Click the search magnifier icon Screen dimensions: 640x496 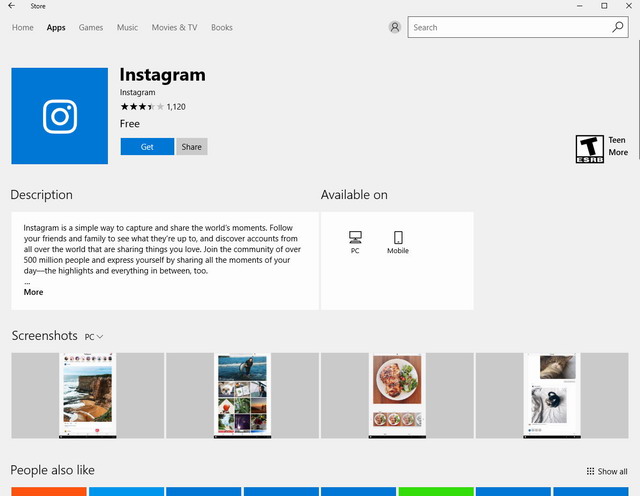click(618, 28)
